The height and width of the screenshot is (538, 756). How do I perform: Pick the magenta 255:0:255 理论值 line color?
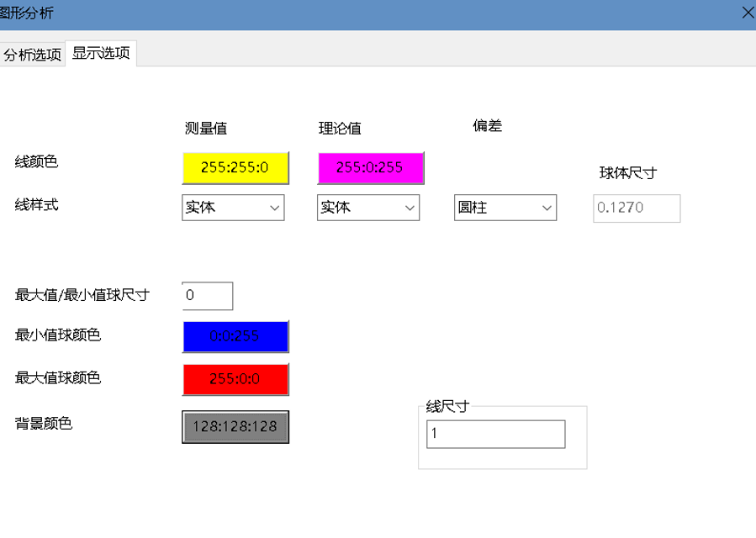370,167
